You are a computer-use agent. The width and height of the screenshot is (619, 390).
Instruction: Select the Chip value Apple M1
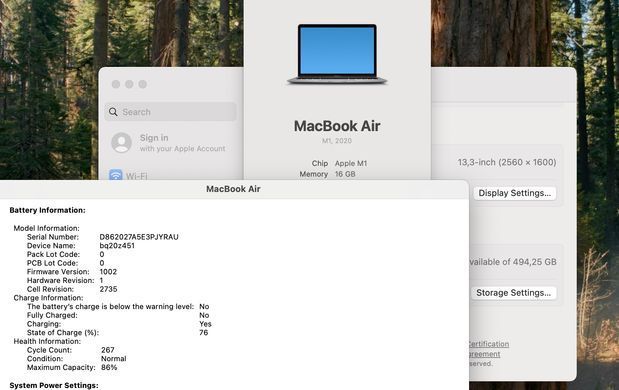[x=351, y=163]
